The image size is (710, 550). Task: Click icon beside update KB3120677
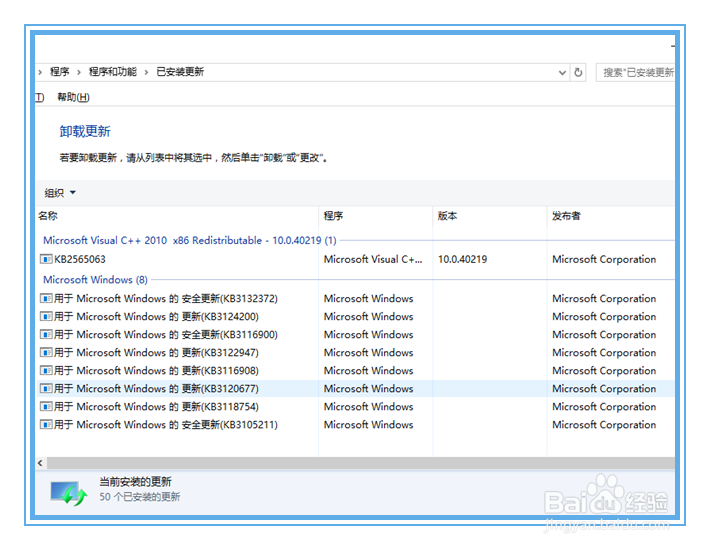pyautogui.click(x=46, y=389)
